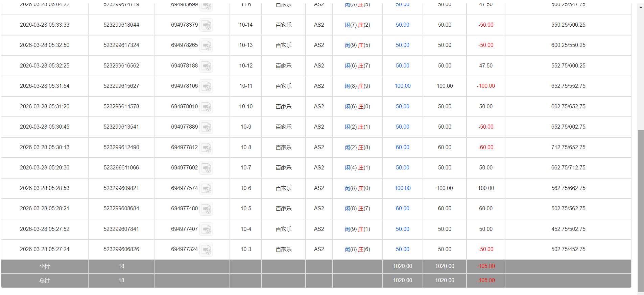
Task: Click blue 100.00 amount in row 10-11
Action: coord(402,86)
